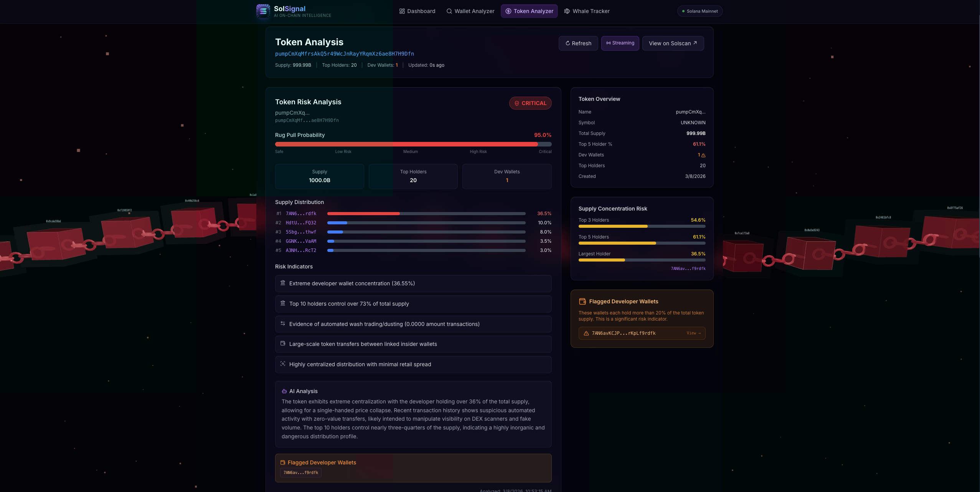
Task: Click the 7AN6av...f9rdfk flagged wallet chip
Action: pyautogui.click(x=300, y=472)
